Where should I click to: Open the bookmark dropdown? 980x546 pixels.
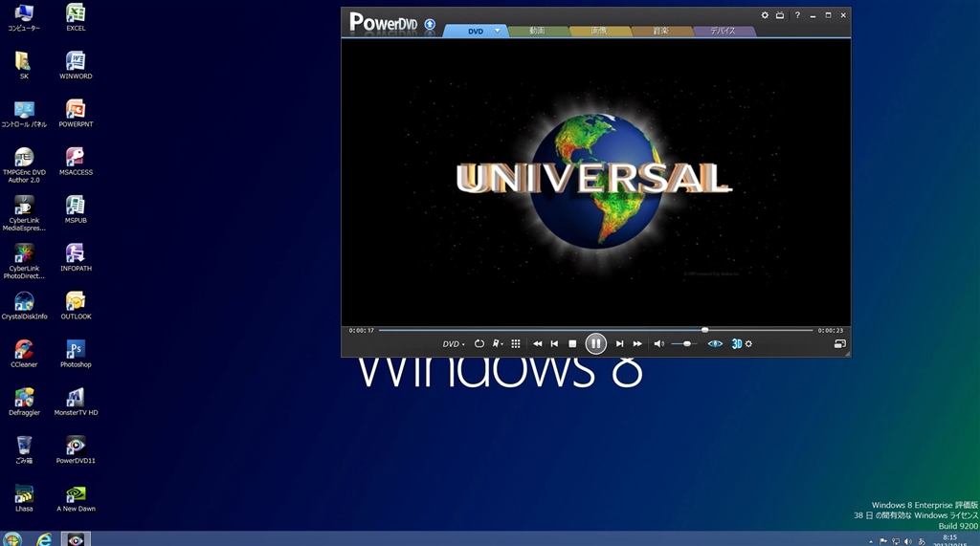pyautogui.click(x=498, y=343)
